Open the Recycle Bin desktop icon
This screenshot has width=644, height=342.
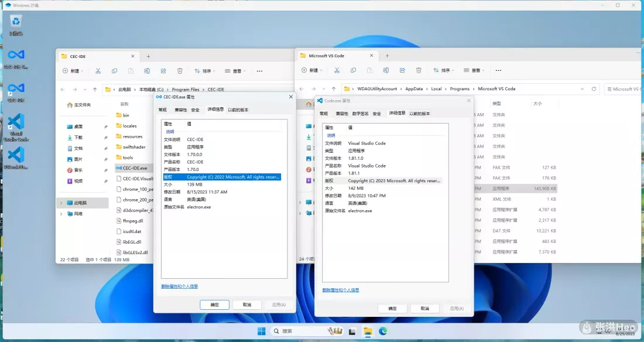16,25
